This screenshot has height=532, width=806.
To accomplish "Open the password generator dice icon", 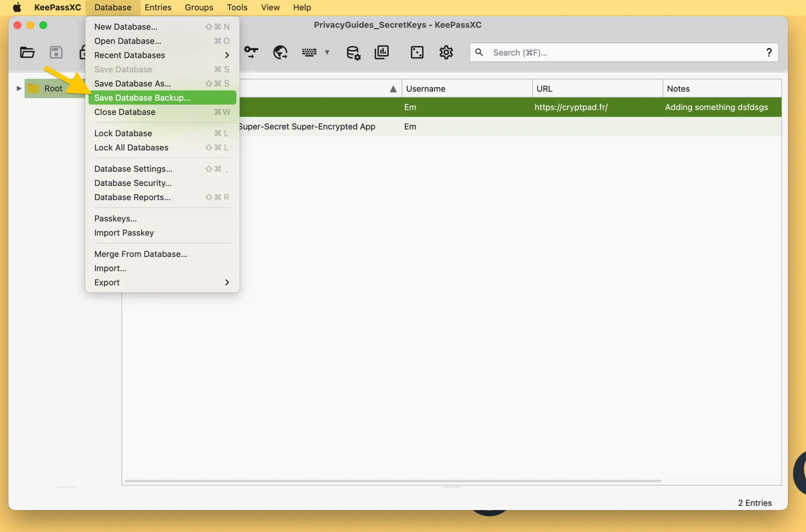I will pyautogui.click(x=417, y=52).
